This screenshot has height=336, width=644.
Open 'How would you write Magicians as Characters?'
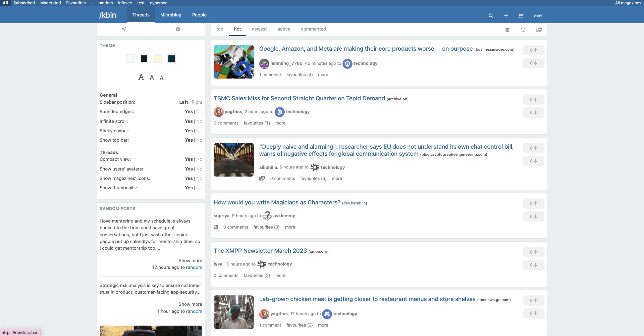[x=277, y=202]
